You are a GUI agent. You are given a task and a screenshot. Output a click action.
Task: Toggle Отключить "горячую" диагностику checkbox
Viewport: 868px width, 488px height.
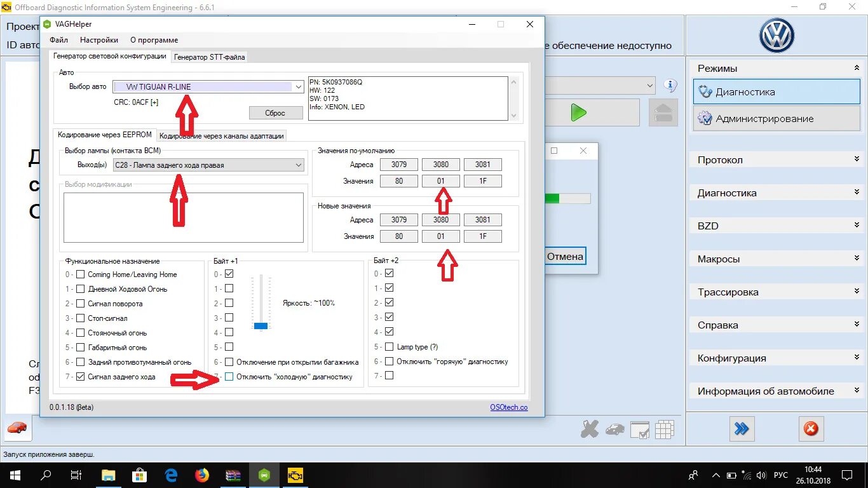point(389,362)
